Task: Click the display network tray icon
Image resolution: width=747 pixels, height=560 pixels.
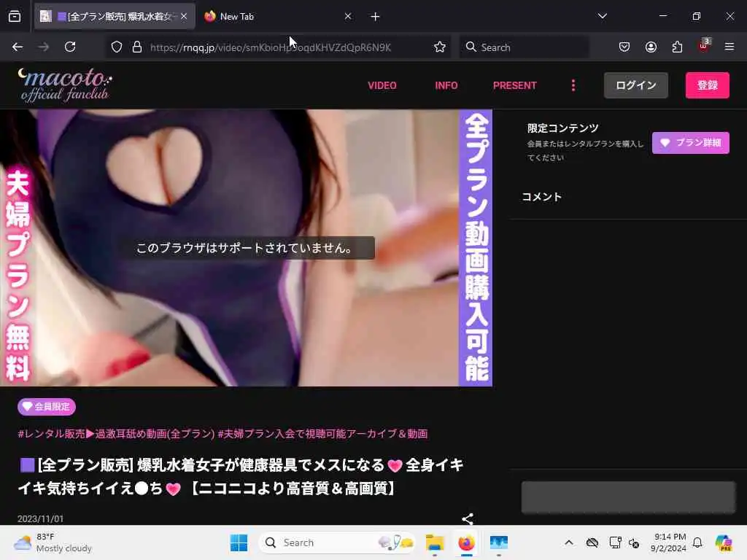Action: coord(615,542)
